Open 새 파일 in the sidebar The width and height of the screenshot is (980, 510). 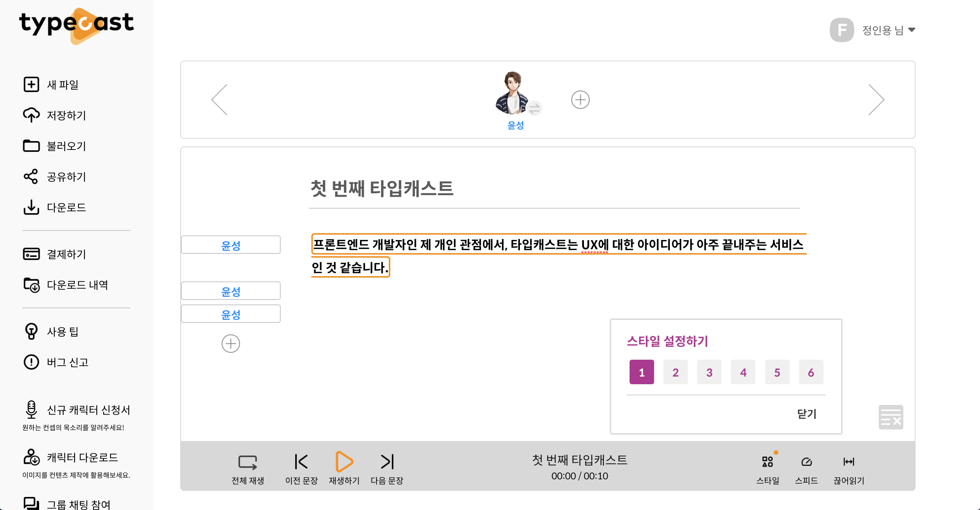click(x=62, y=85)
